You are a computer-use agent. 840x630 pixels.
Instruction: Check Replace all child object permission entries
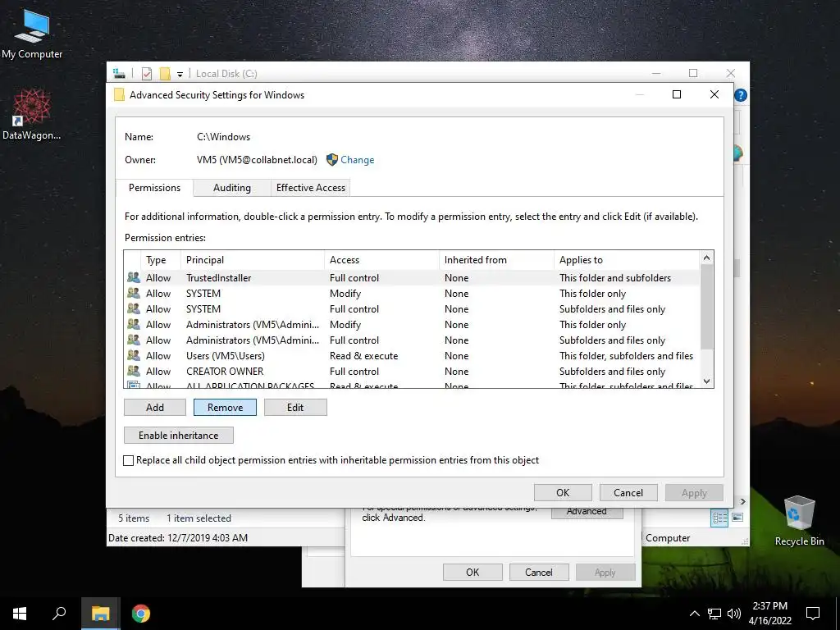pyautogui.click(x=129, y=460)
